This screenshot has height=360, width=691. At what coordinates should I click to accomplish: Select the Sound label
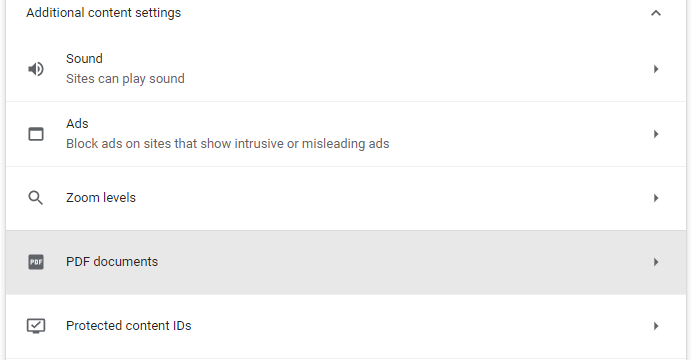pos(84,59)
